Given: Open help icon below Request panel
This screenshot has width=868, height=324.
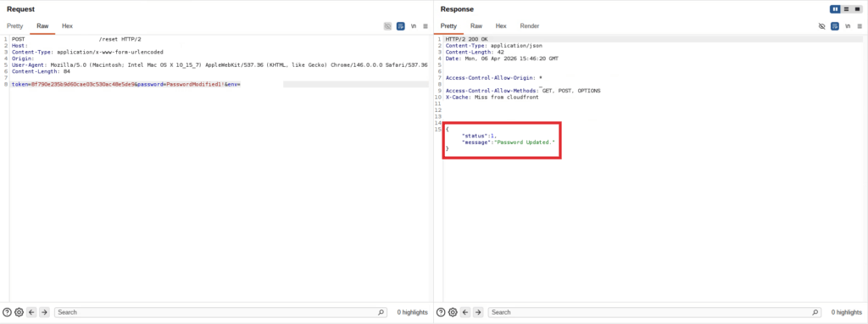Looking at the screenshot, I should tap(7, 312).
